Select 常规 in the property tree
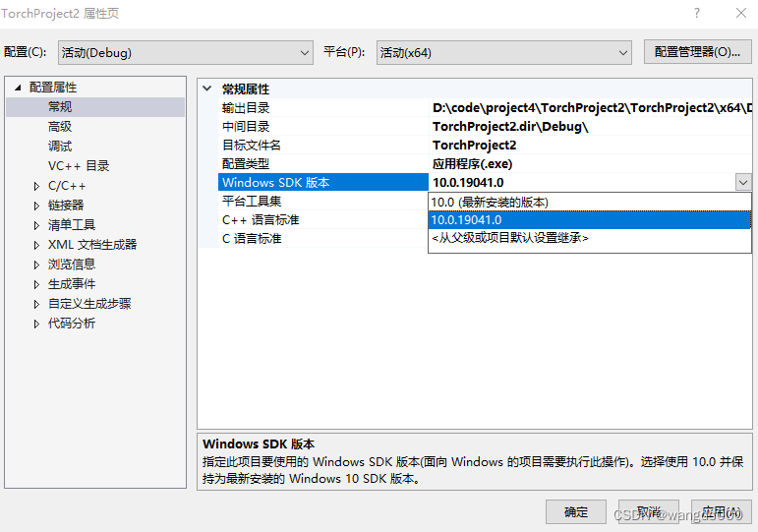The width and height of the screenshot is (758, 532). click(60, 107)
